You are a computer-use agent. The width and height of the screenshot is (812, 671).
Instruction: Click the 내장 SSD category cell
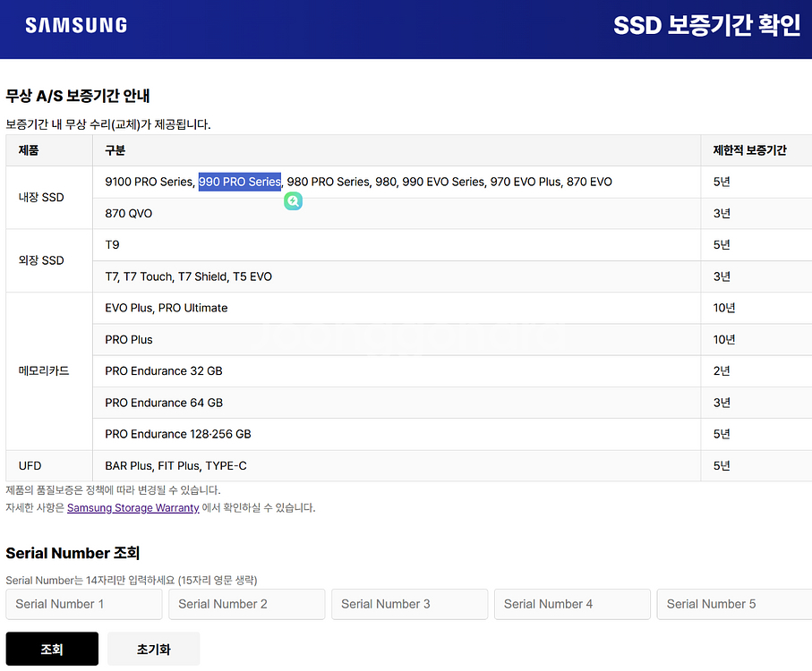[x=41, y=197]
